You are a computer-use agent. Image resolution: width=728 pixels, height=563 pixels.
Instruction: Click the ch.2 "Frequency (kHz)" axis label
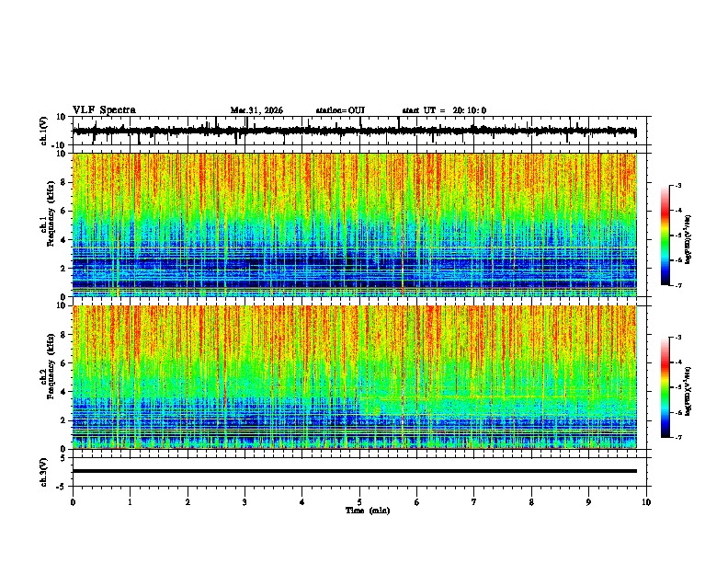tap(51, 366)
